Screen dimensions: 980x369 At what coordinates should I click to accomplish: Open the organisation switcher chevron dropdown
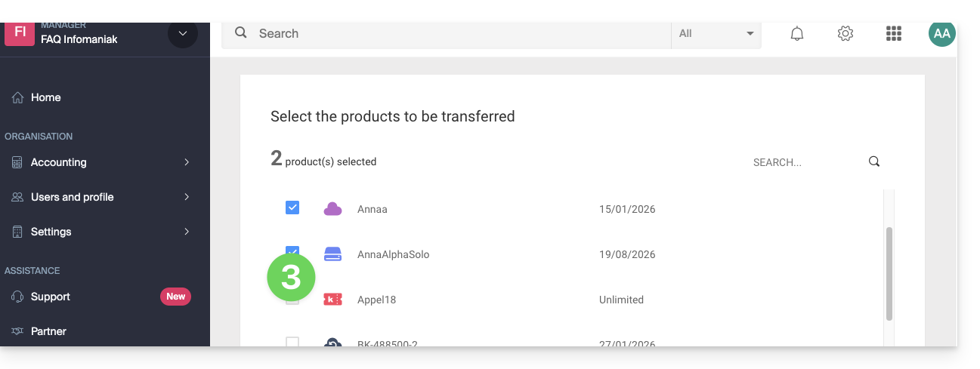coord(183,34)
